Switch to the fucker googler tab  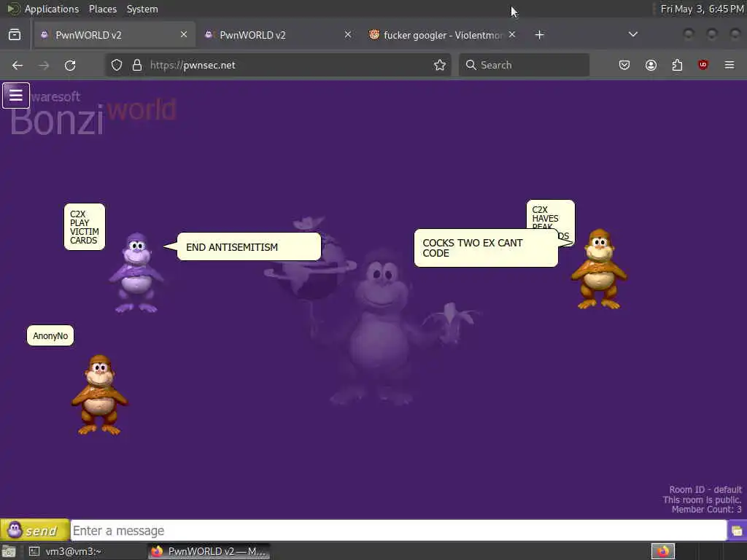pos(442,35)
